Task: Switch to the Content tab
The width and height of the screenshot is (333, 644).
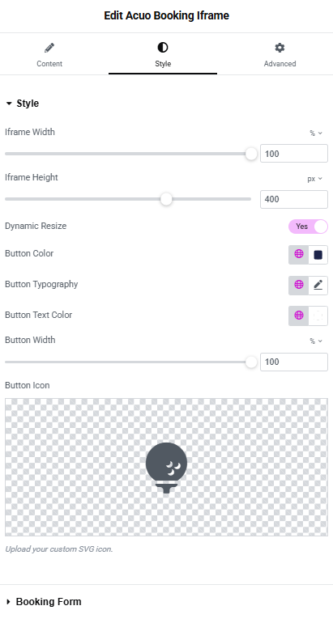Action: (49, 55)
